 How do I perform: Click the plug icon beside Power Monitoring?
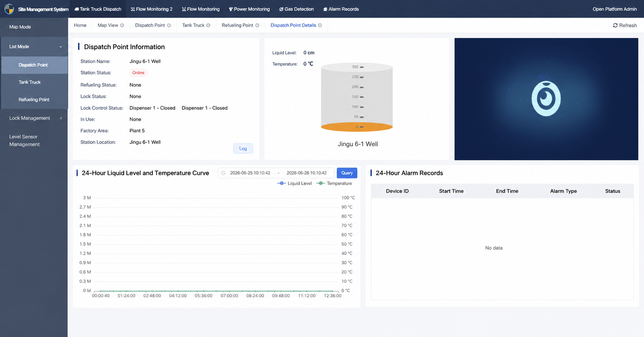click(231, 9)
